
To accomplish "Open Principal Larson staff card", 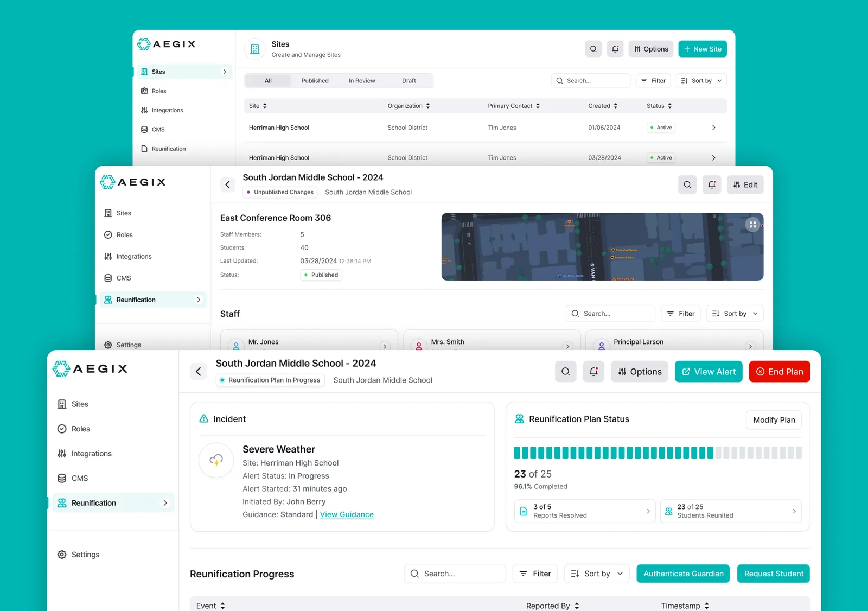I will (x=674, y=341).
